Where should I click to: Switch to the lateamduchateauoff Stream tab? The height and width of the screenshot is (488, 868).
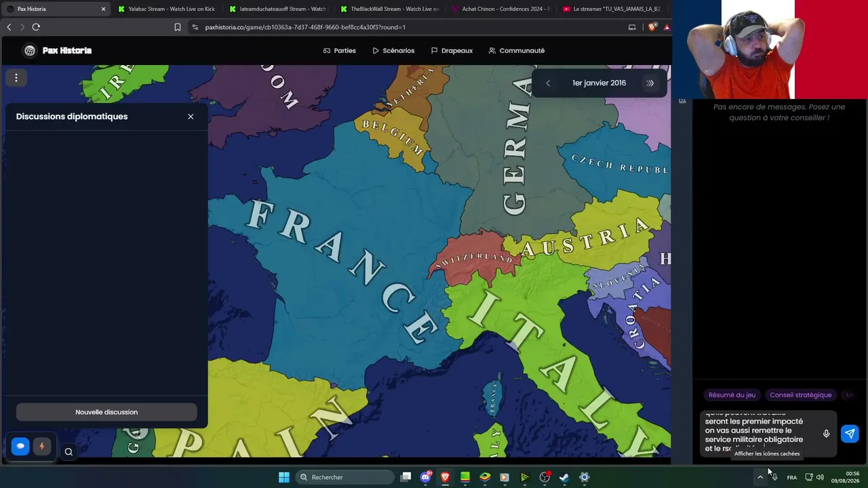click(278, 9)
